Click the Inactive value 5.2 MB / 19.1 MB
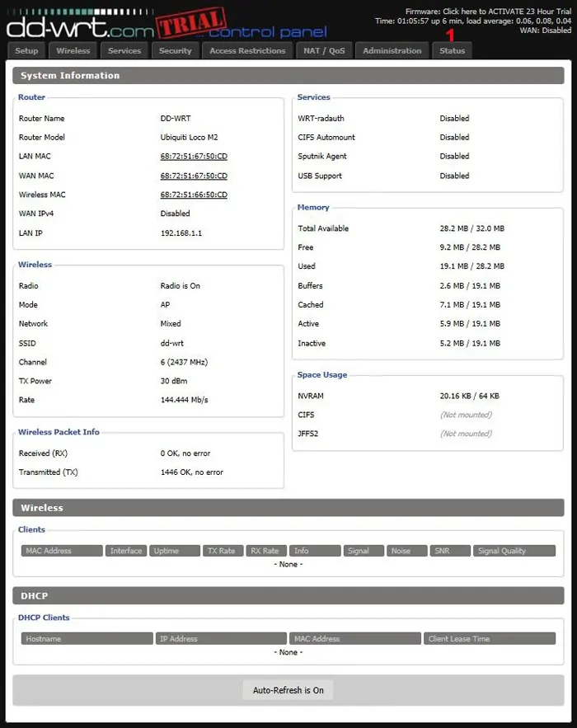Image resolution: width=577 pixels, height=728 pixels. 470,344
